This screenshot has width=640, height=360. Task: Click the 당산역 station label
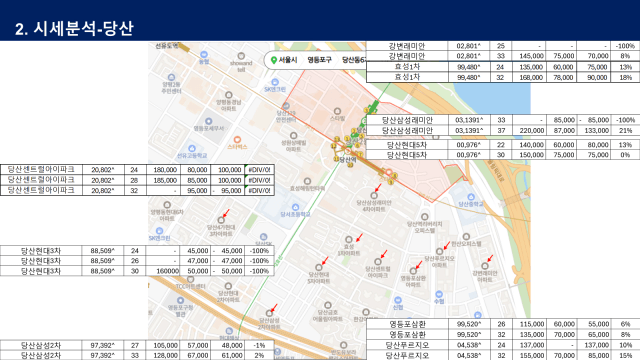tap(348, 160)
